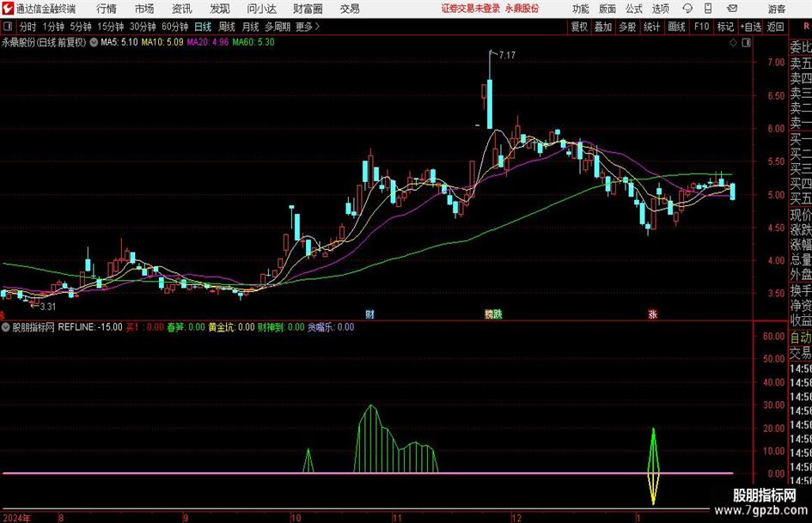Click the MA10: 5.09 value
812x523 pixels.
click(x=162, y=42)
